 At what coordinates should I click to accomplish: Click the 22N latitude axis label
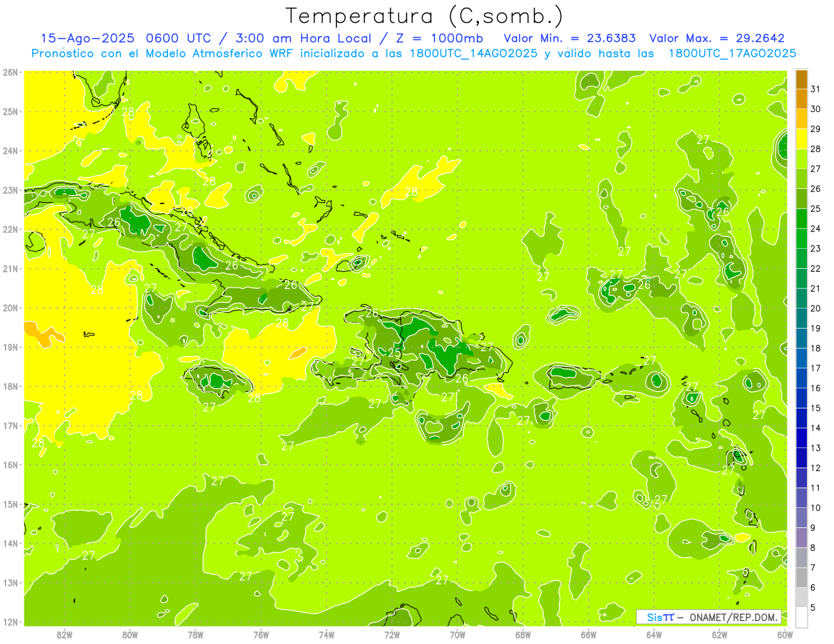(x=10, y=229)
